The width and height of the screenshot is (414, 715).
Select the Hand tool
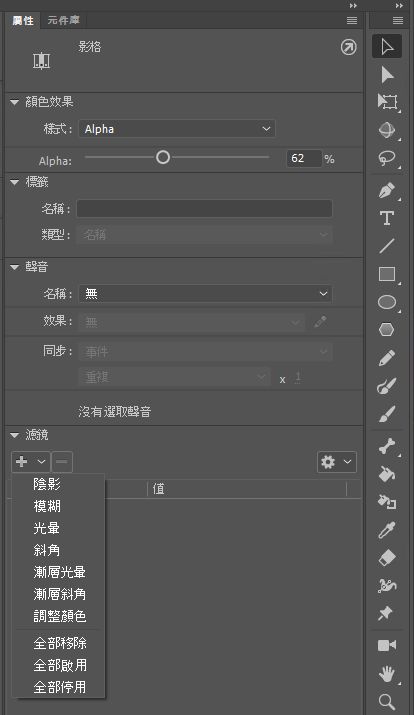387,674
